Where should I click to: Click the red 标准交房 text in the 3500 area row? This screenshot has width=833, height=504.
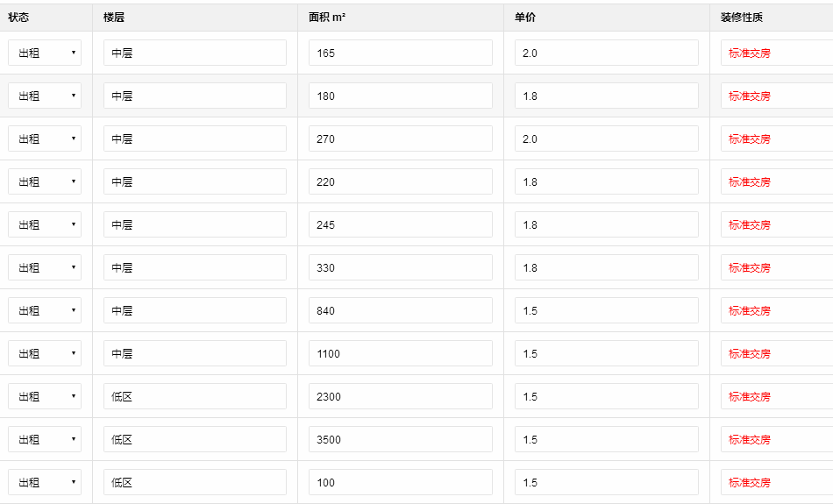tap(750, 440)
